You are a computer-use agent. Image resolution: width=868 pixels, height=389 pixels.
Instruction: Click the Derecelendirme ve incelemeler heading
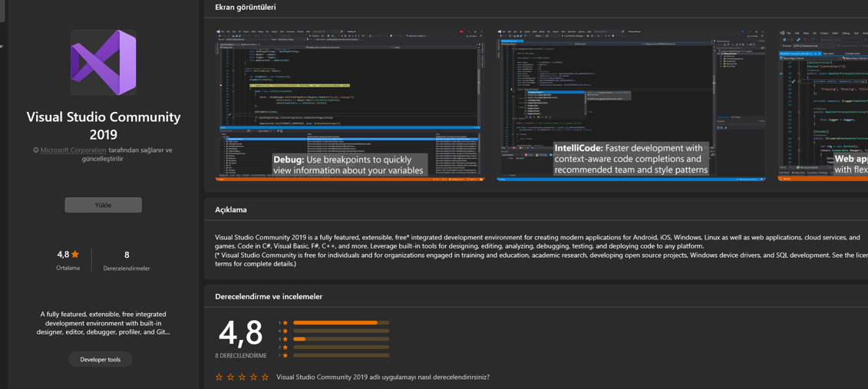tap(269, 297)
